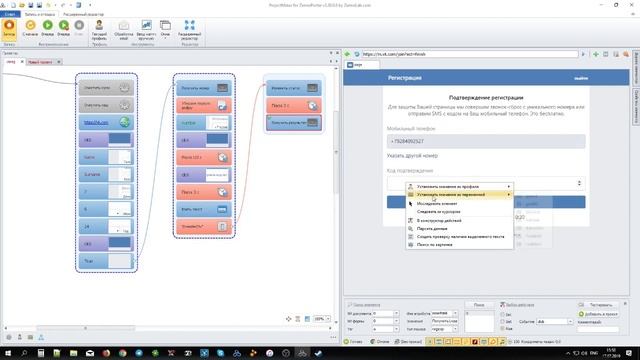The height and width of the screenshot is (360, 640).
Task: Click the Комментарий input field
Action: point(598,329)
